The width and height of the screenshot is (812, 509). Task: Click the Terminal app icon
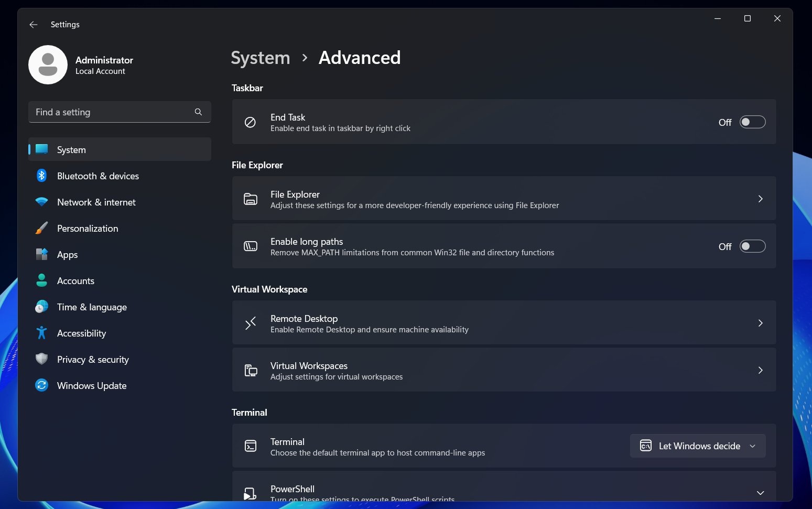pyautogui.click(x=251, y=446)
